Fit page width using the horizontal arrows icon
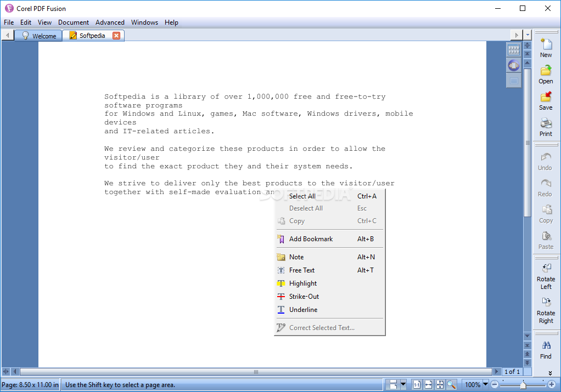Viewport: 561px width, 392px height. [428, 385]
